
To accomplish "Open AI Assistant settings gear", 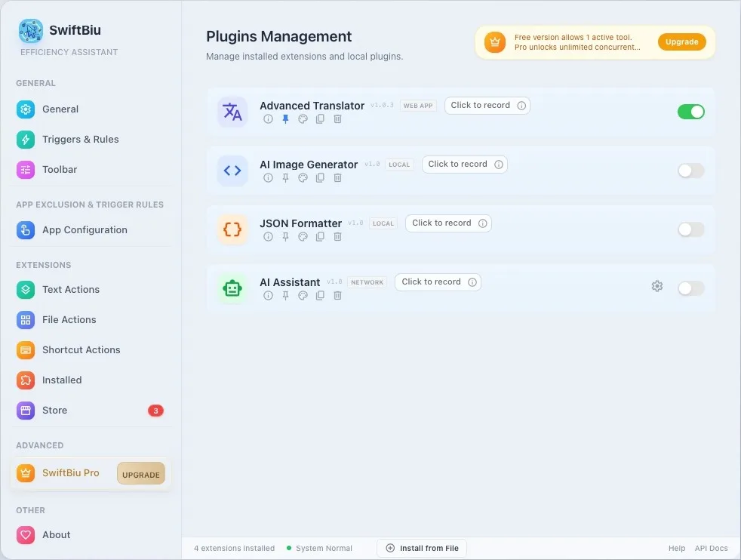I will click(657, 286).
